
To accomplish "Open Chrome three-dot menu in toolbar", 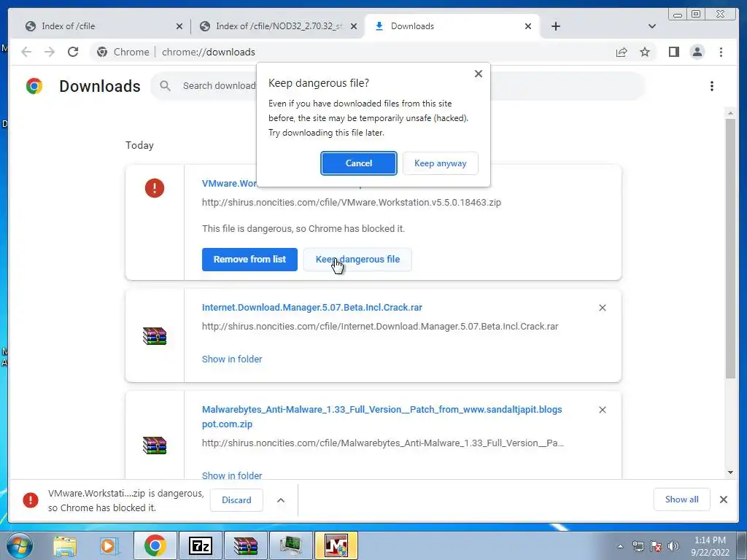I will point(721,52).
